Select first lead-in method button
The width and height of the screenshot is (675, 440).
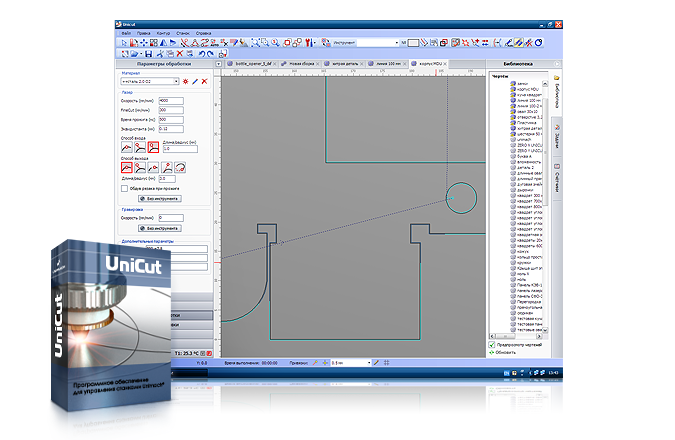pyautogui.click(x=127, y=147)
